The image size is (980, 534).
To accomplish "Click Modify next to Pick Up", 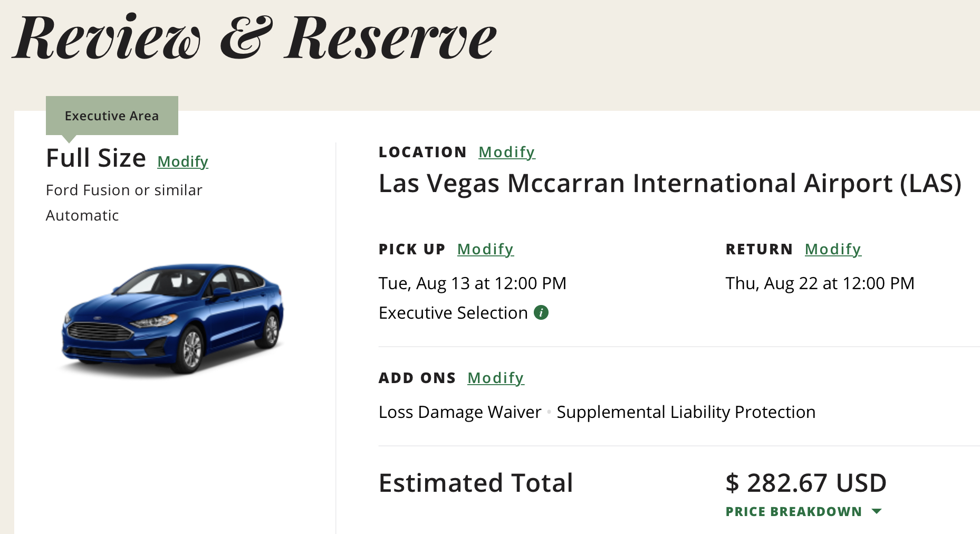I will [485, 249].
